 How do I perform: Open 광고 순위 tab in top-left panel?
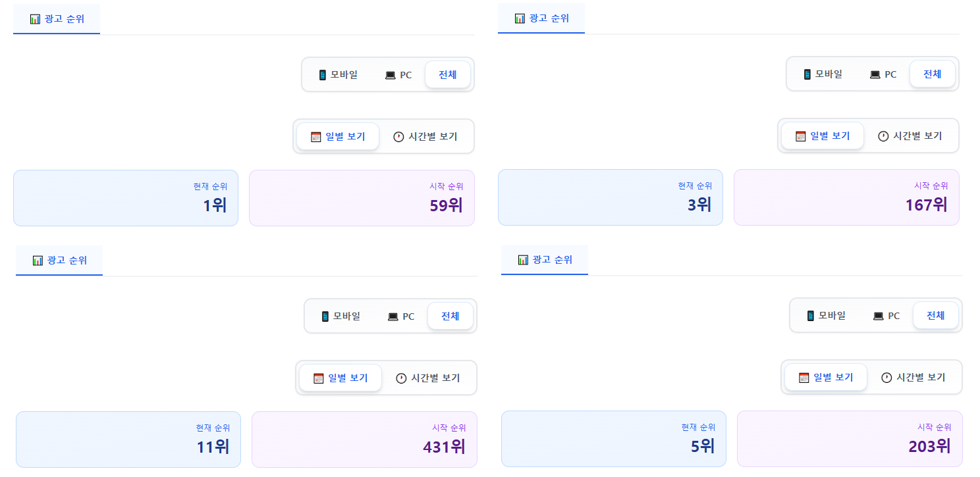point(57,18)
